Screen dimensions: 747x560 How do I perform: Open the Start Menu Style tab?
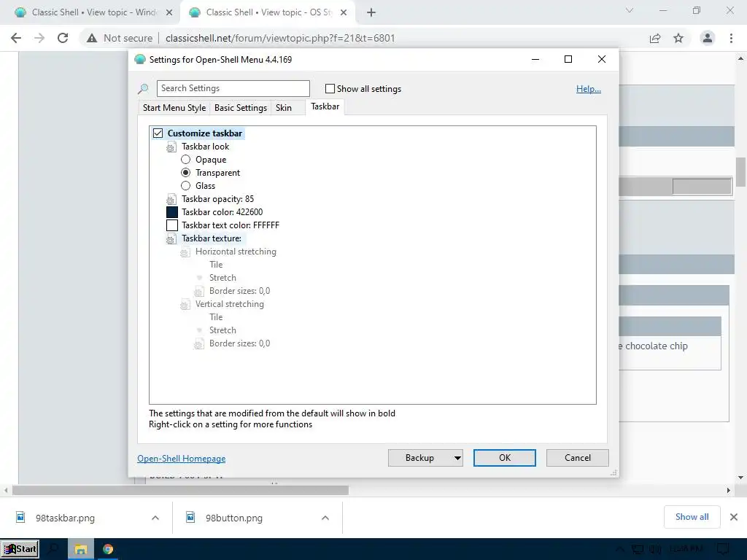(174, 108)
